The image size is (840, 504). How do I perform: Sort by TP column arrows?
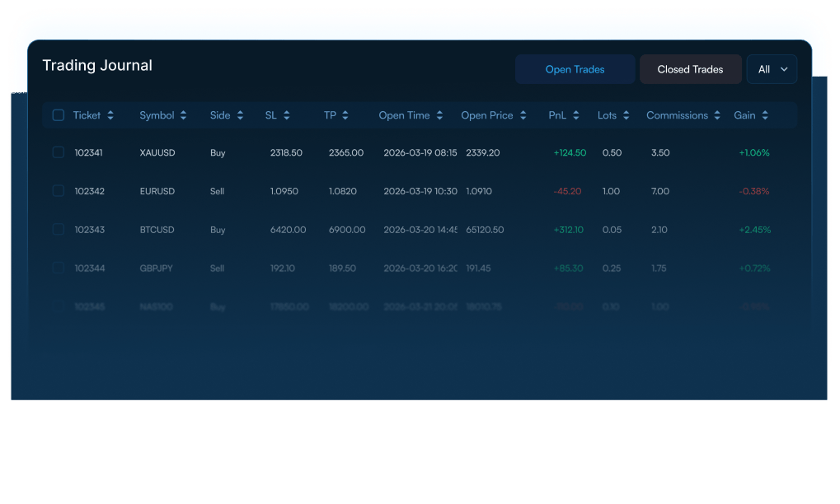[x=345, y=115]
